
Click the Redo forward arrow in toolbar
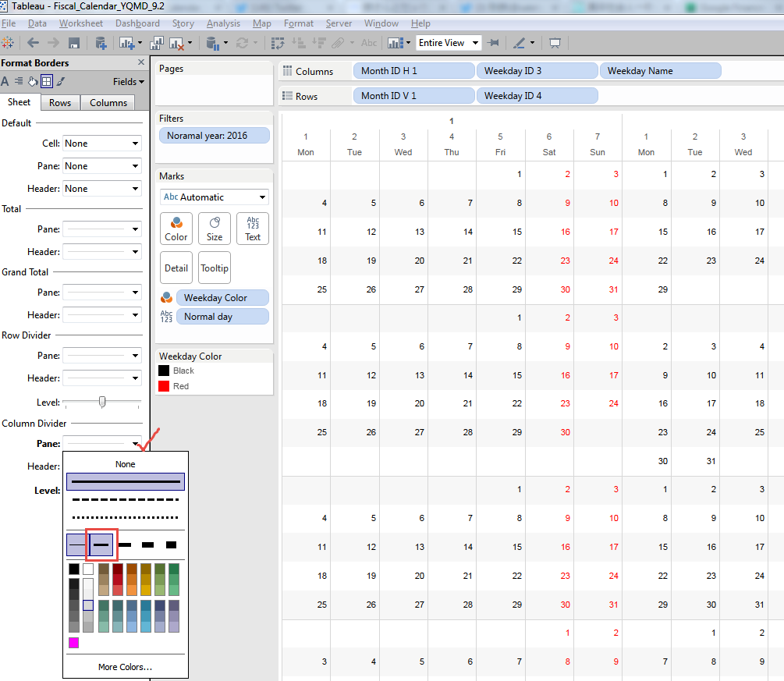click(x=53, y=43)
